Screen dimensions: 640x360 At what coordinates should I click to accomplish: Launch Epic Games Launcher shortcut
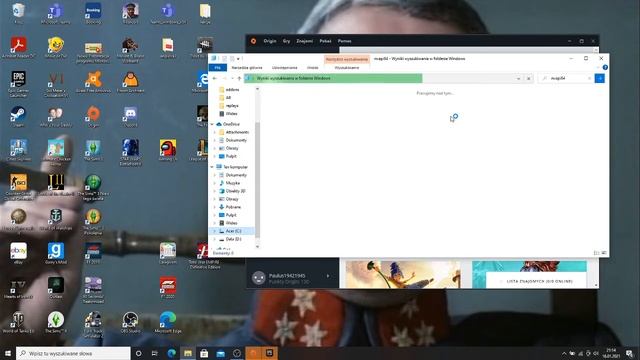tap(18, 84)
